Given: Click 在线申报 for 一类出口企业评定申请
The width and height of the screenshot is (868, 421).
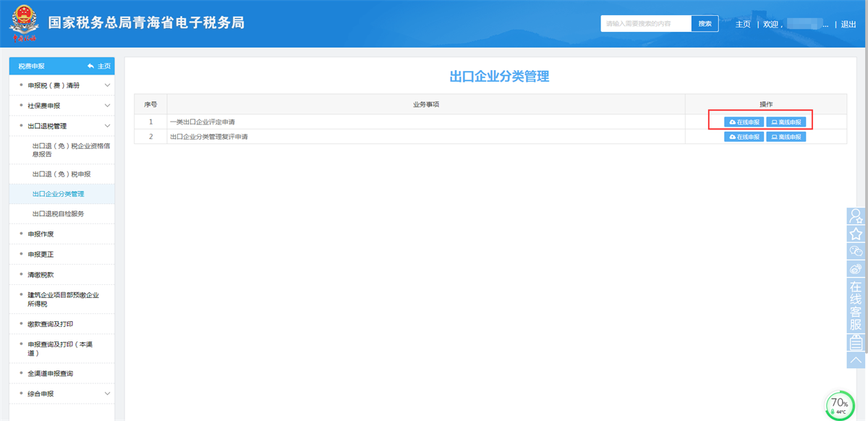Looking at the screenshot, I should [x=744, y=122].
